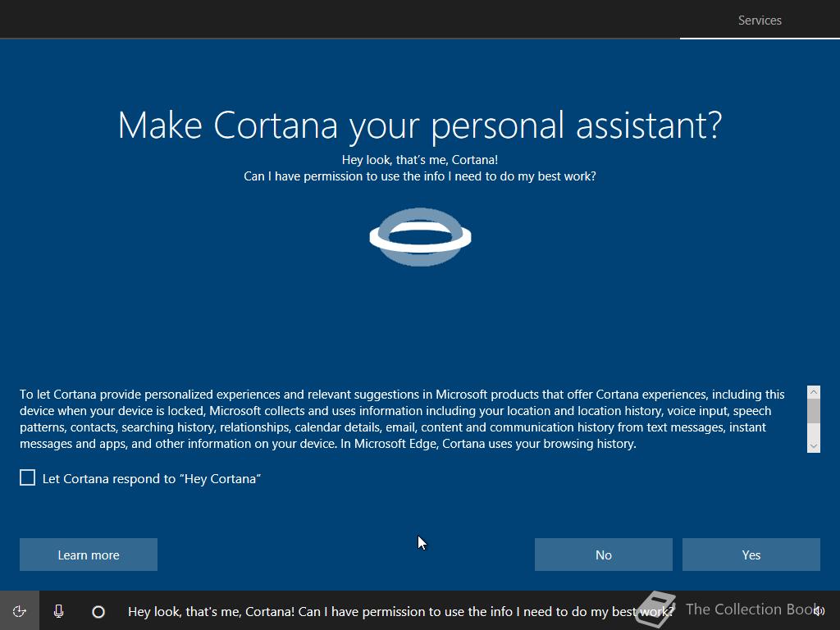The height and width of the screenshot is (630, 840).
Task: Click the Learn more button
Action: coord(89,555)
